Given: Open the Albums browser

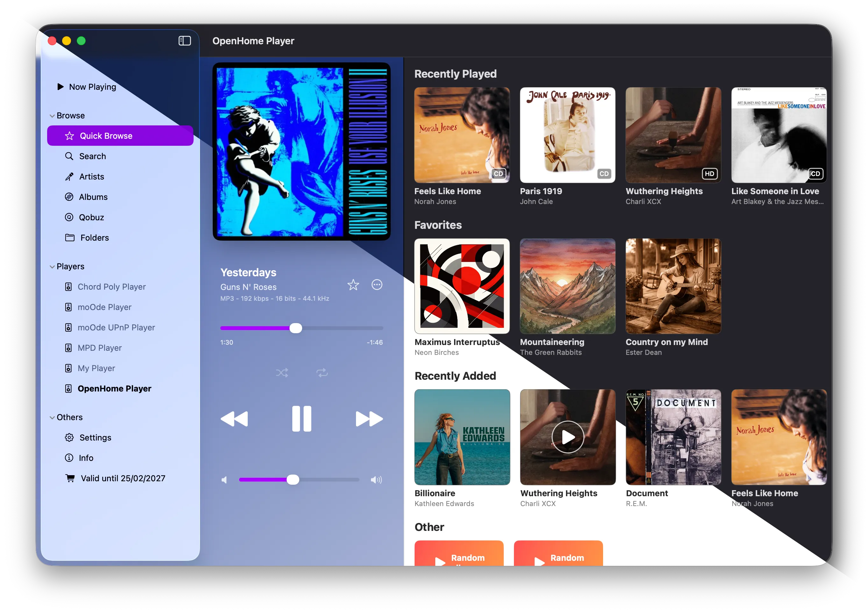Looking at the screenshot, I should coord(93,197).
